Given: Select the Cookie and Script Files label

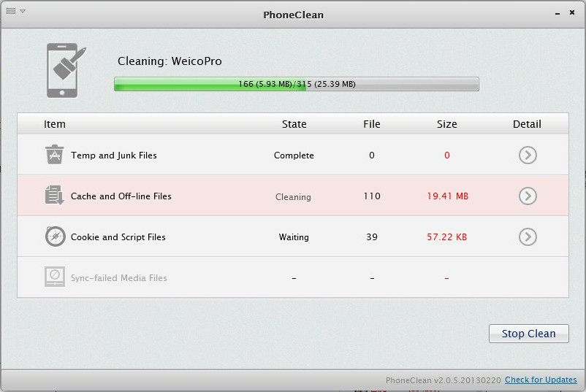Looking at the screenshot, I should (x=118, y=237).
